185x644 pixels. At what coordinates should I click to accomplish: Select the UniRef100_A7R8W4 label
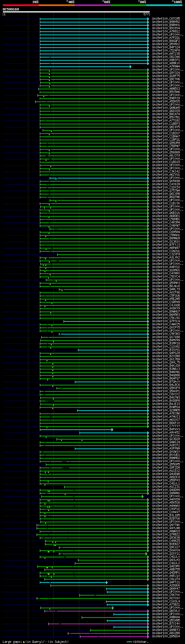(166, 67)
